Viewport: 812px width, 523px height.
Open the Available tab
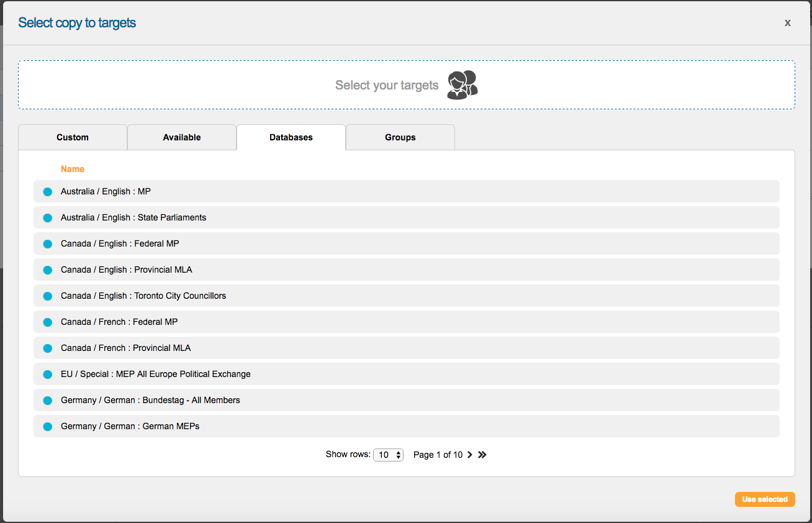[x=182, y=137]
